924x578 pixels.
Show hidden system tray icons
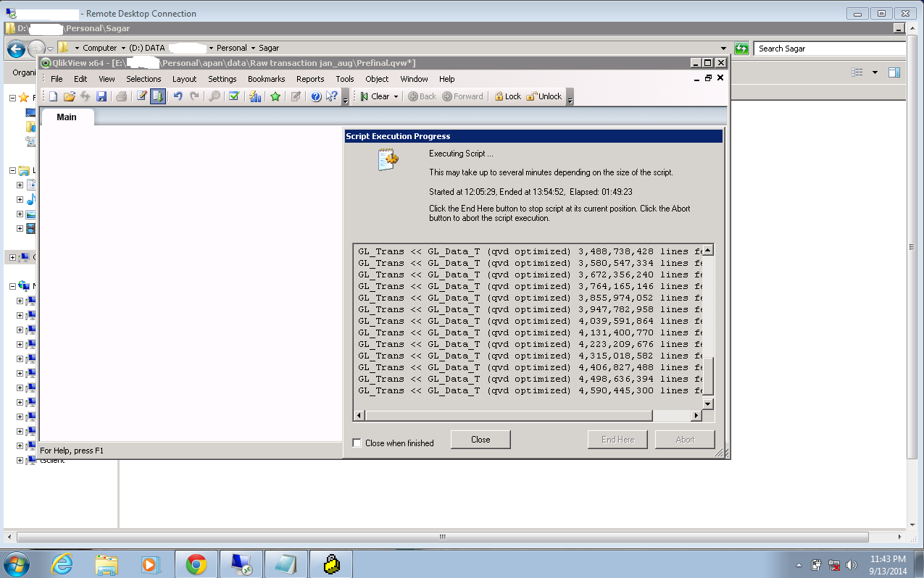click(x=799, y=565)
